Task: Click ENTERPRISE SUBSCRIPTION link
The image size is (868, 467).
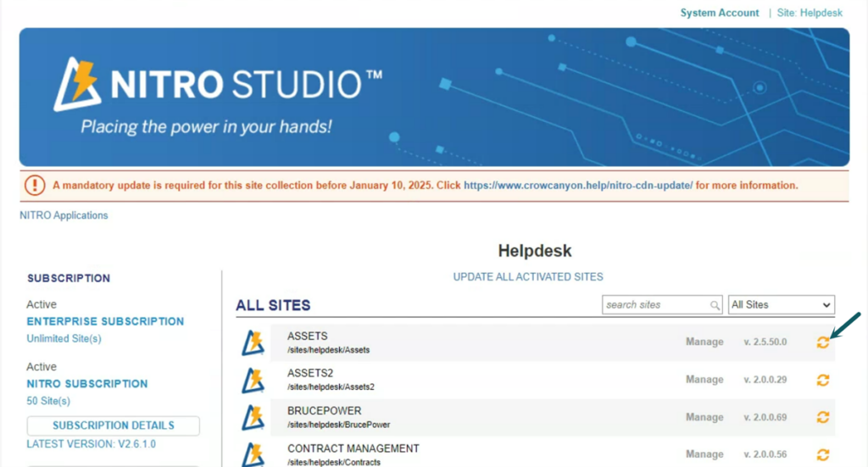Action: coord(105,321)
